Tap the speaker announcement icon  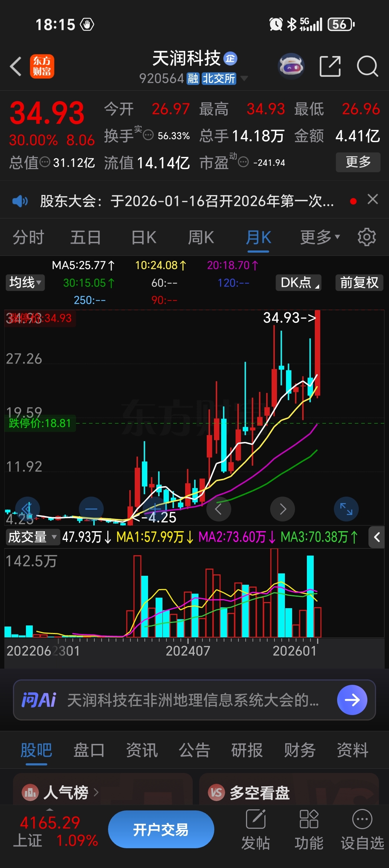[x=20, y=201]
